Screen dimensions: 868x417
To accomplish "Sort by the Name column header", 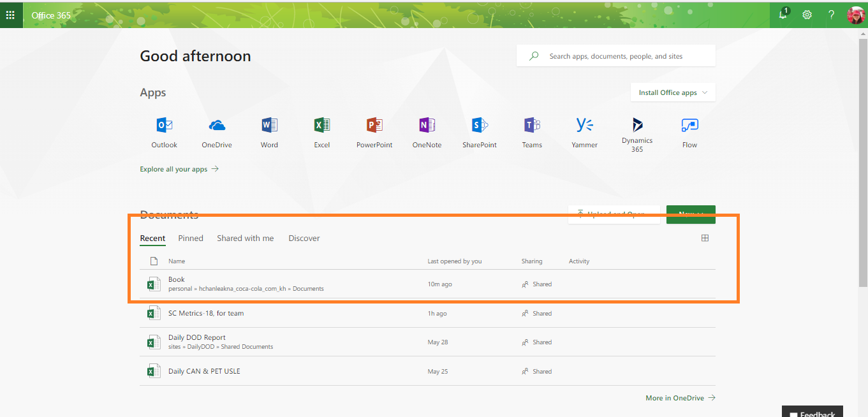I will [x=177, y=261].
